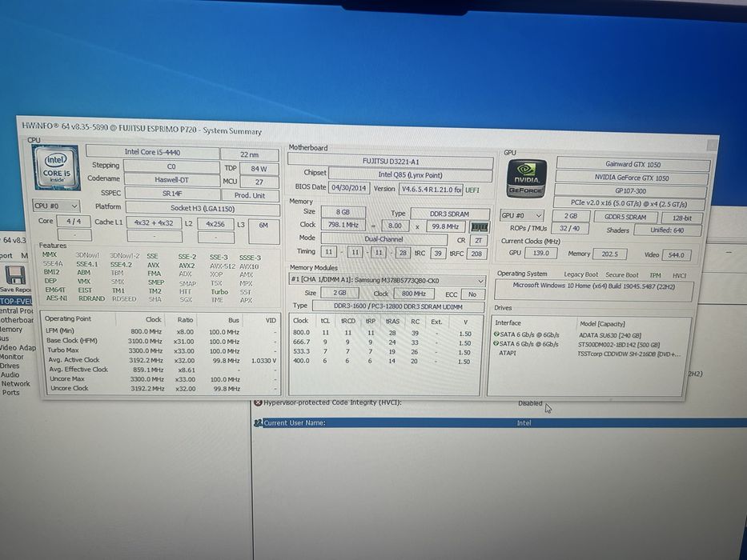Select Audio in the main window tree

(x=10, y=374)
